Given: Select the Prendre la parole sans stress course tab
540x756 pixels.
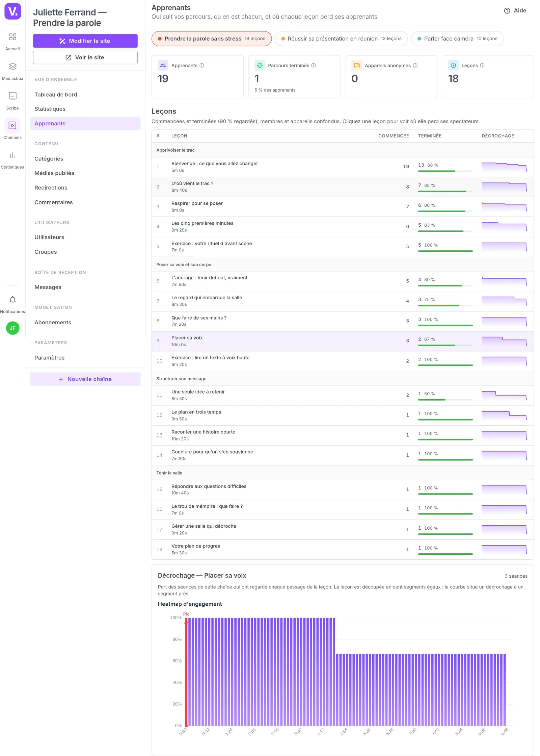Looking at the screenshot, I should point(212,39).
